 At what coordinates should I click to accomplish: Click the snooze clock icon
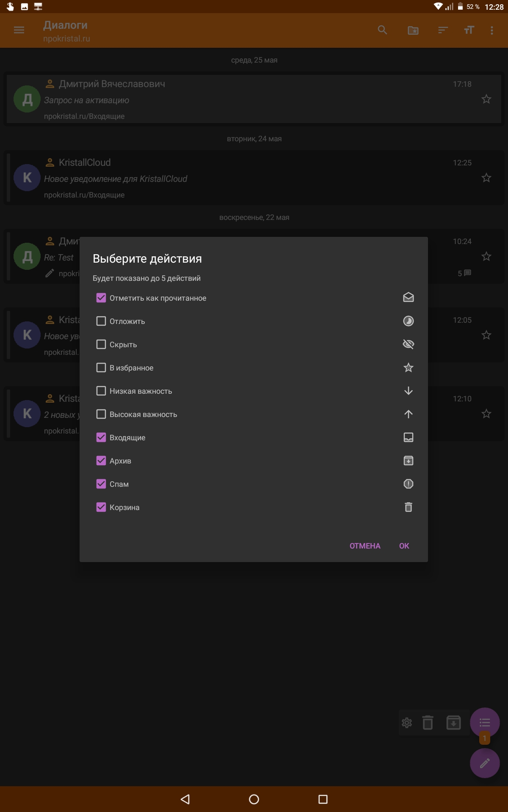[x=408, y=321]
